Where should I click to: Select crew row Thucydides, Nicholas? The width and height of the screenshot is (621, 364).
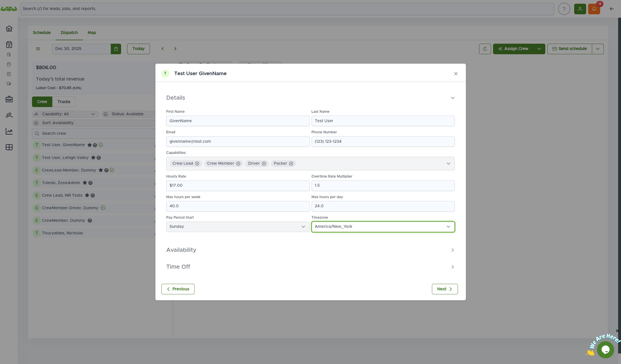(94, 233)
